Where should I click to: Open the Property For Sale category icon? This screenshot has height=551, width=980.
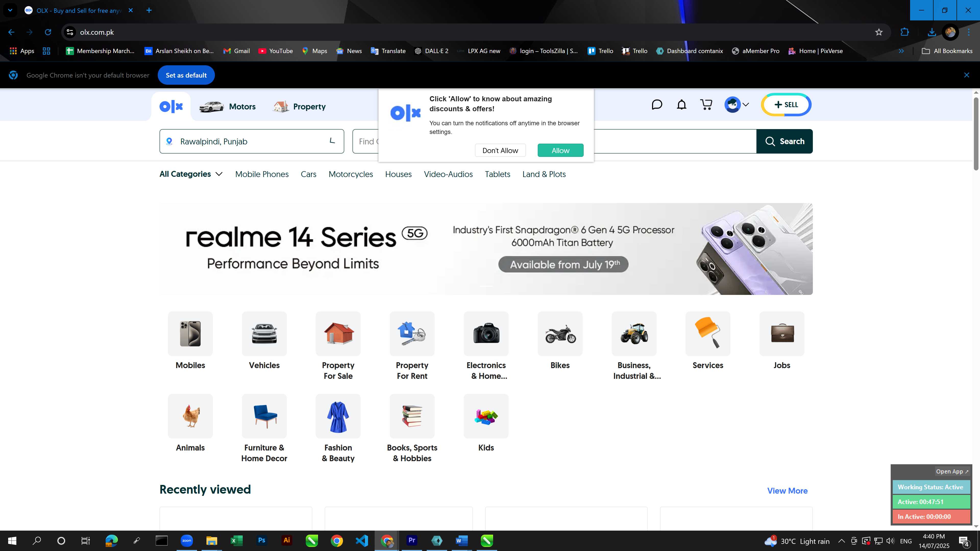[338, 333]
